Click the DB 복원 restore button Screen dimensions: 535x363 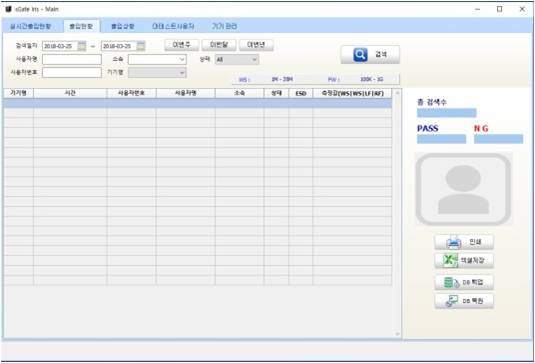click(x=464, y=301)
